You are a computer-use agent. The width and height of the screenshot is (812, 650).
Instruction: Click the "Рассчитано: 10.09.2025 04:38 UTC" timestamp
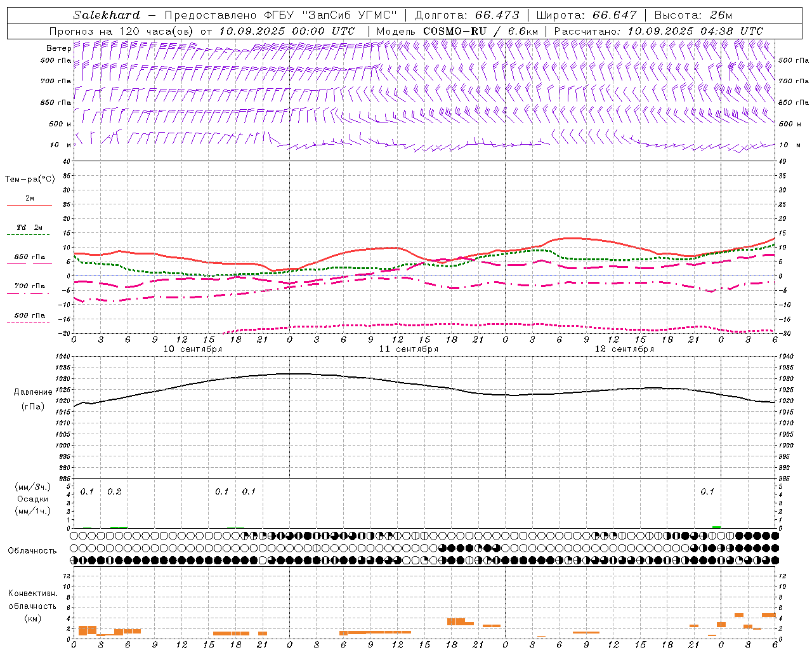[658, 31]
